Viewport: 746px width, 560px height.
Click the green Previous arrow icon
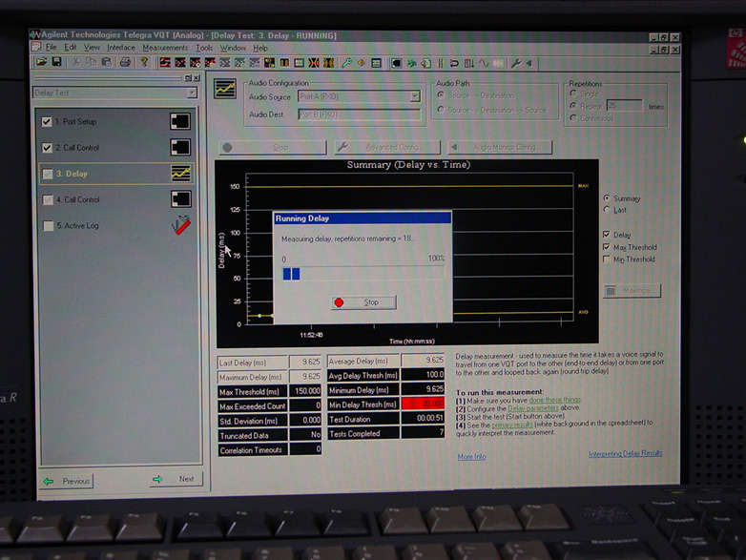pyautogui.click(x=48, y=481)
